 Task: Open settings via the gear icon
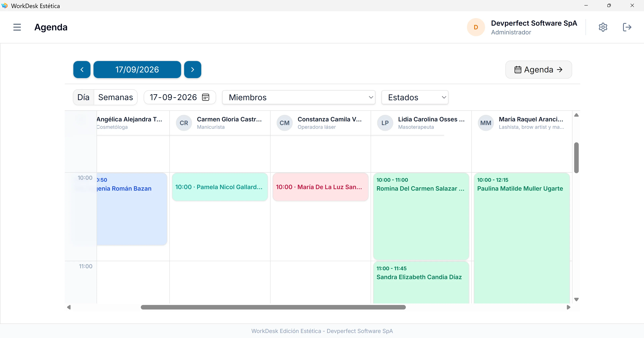[x=603, y=27]
